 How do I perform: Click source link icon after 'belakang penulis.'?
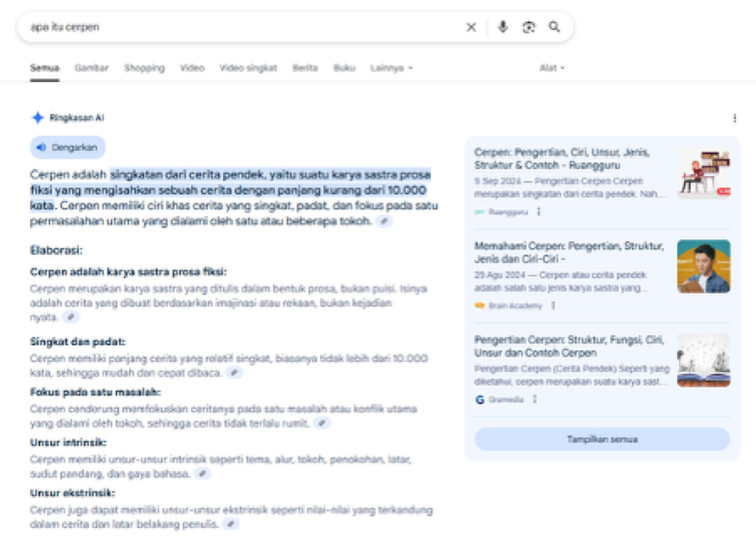(231, 524)
